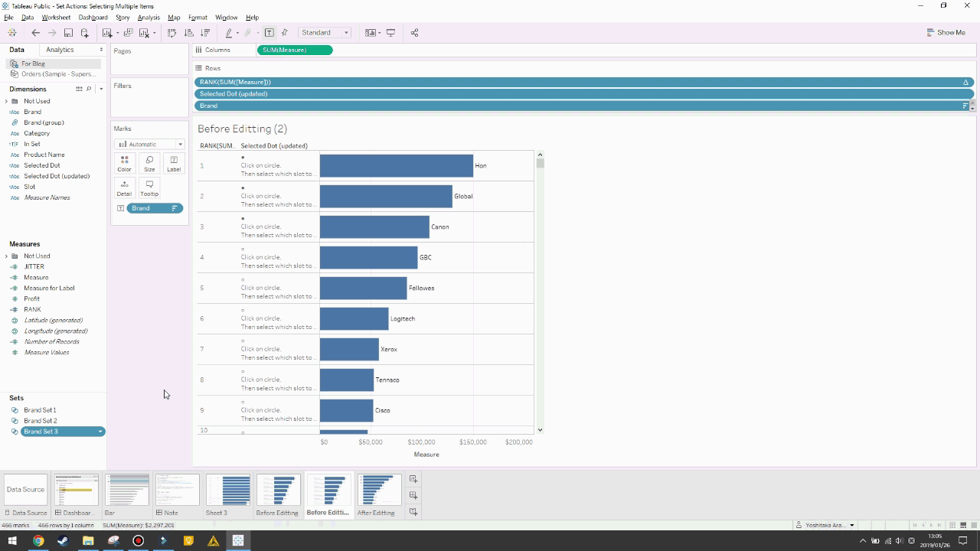Select the Measure for Label field
980x551 pixels.
click(49, 289)
